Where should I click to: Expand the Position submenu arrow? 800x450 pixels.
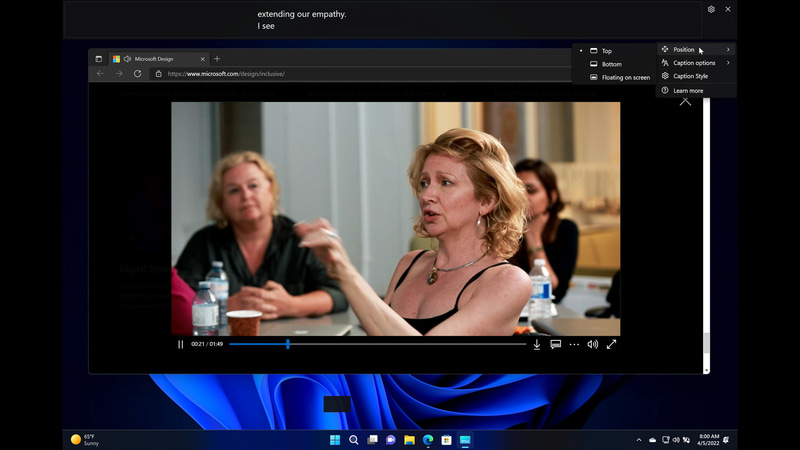[x=728, y=49]
